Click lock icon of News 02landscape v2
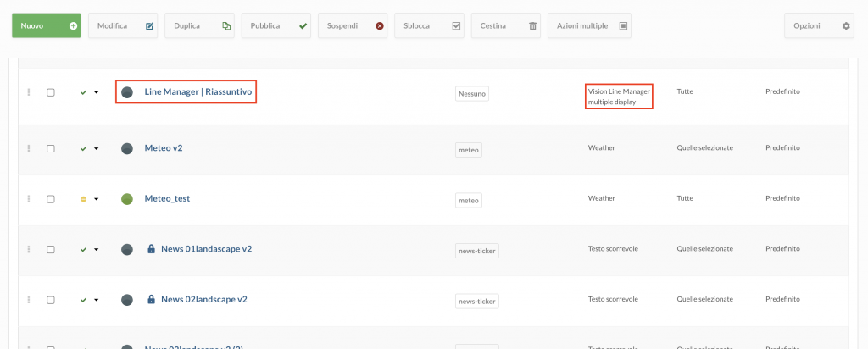The image size is (868, 349). coord(151,299)
